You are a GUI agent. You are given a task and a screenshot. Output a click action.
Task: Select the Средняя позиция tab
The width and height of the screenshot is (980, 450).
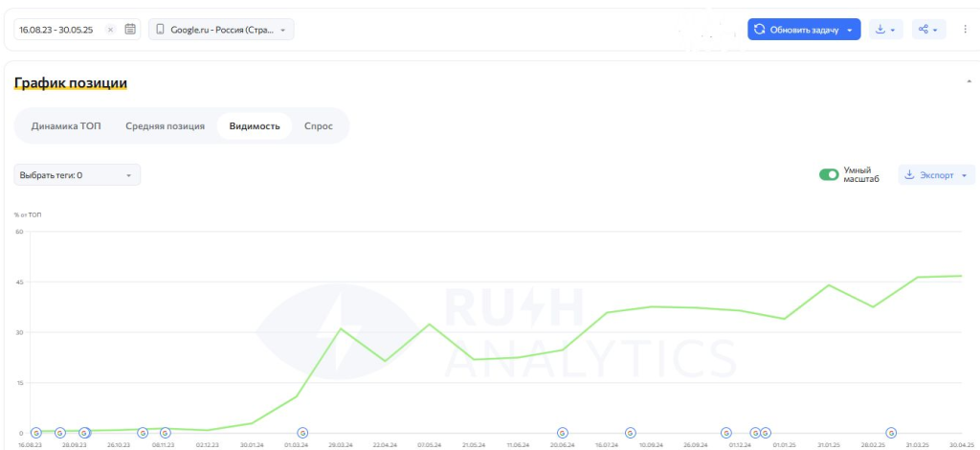click(x=165, y=126)
